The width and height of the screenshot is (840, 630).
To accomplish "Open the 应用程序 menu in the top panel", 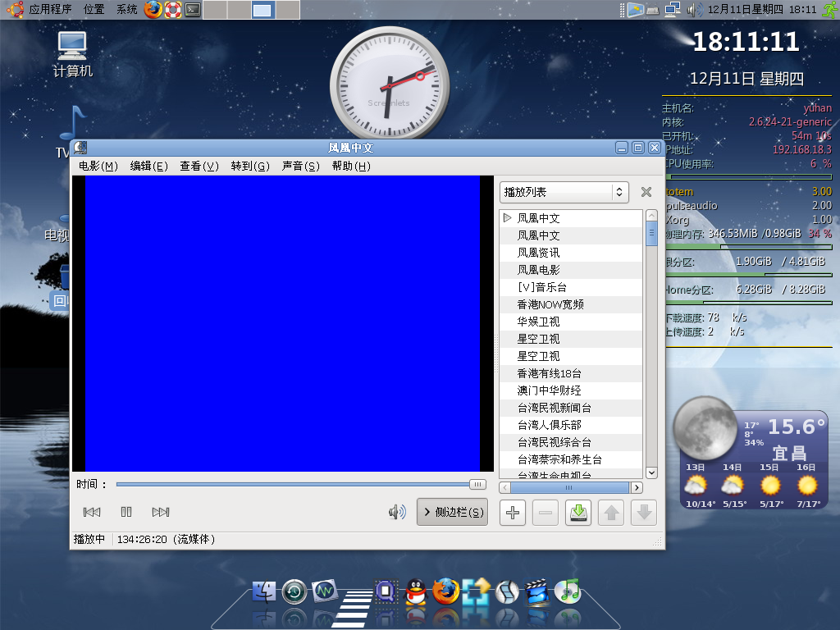I will click(x=50, y=9).
